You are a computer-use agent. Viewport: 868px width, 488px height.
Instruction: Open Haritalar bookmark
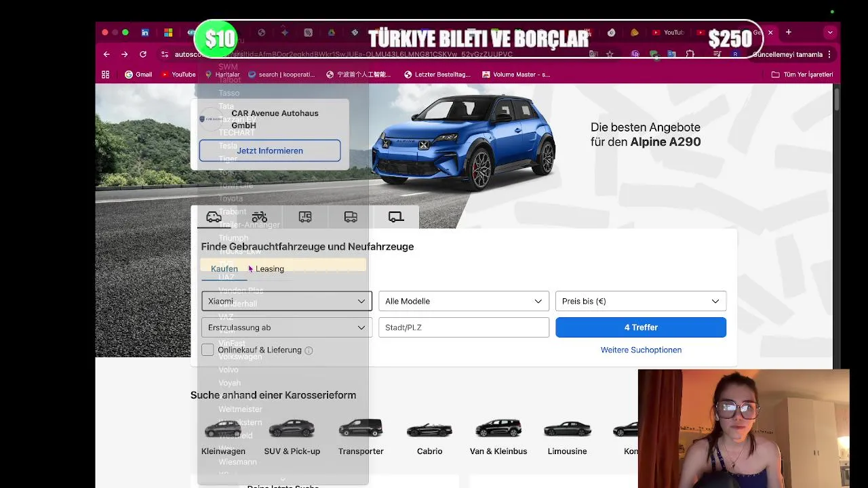pos(222,75)
